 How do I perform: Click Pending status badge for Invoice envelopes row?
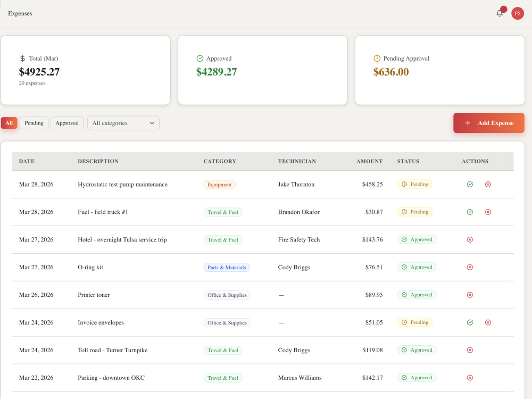tap(414, 322)
